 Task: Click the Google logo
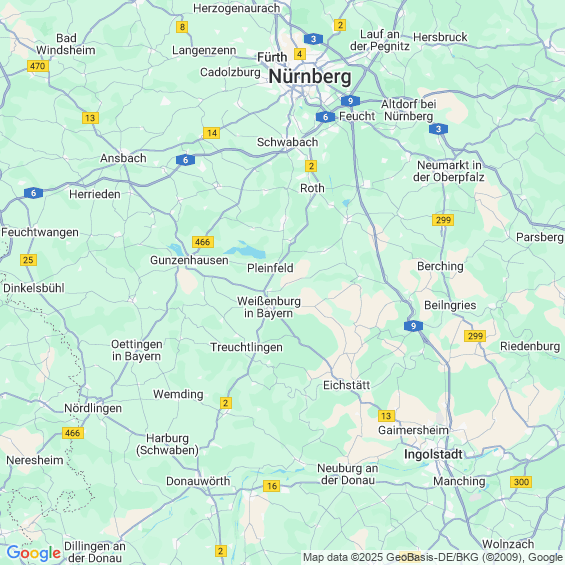[x=34, y=553]
